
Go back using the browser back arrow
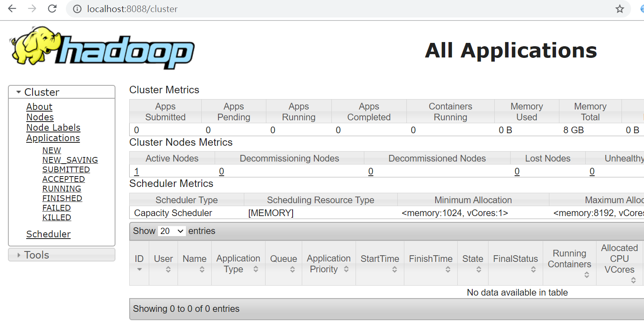click(12, 9)
